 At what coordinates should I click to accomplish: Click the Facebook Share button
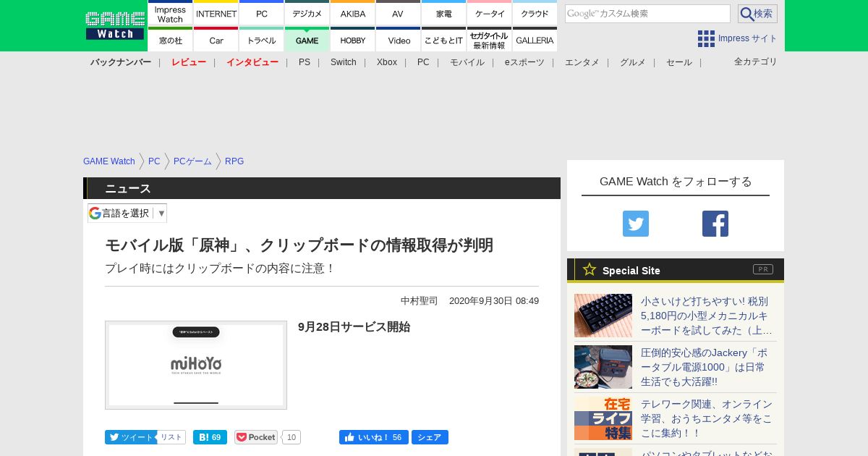430,437
